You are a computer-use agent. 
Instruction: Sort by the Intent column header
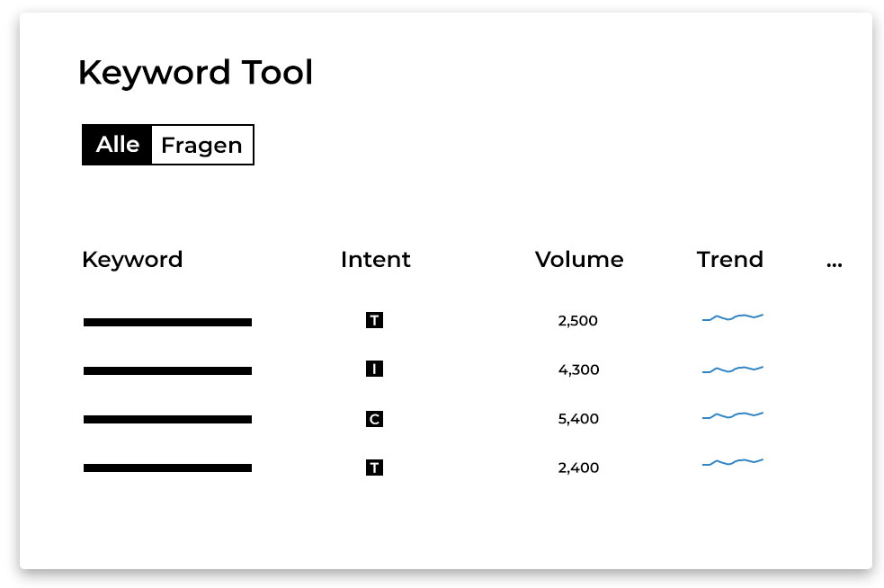pyautogui.click(x=376, y=259)
